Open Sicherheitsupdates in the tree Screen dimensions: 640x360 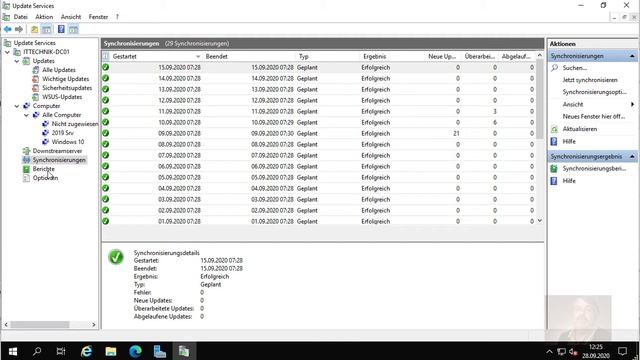click(x=67, y=88)
